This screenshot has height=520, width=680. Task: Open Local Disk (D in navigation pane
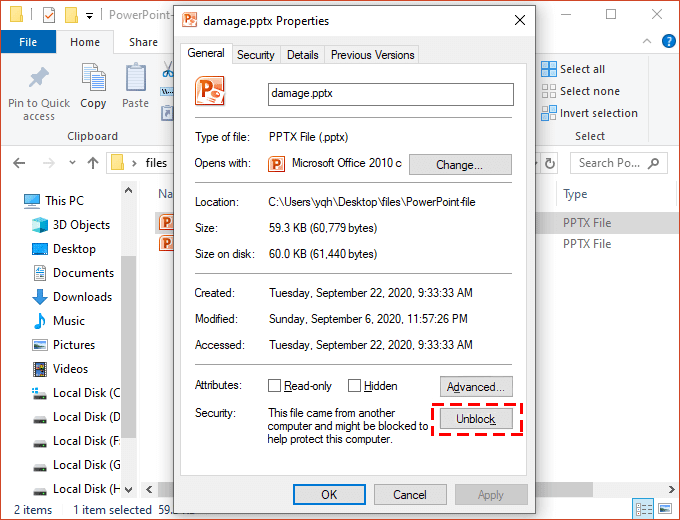pos(76,417)
